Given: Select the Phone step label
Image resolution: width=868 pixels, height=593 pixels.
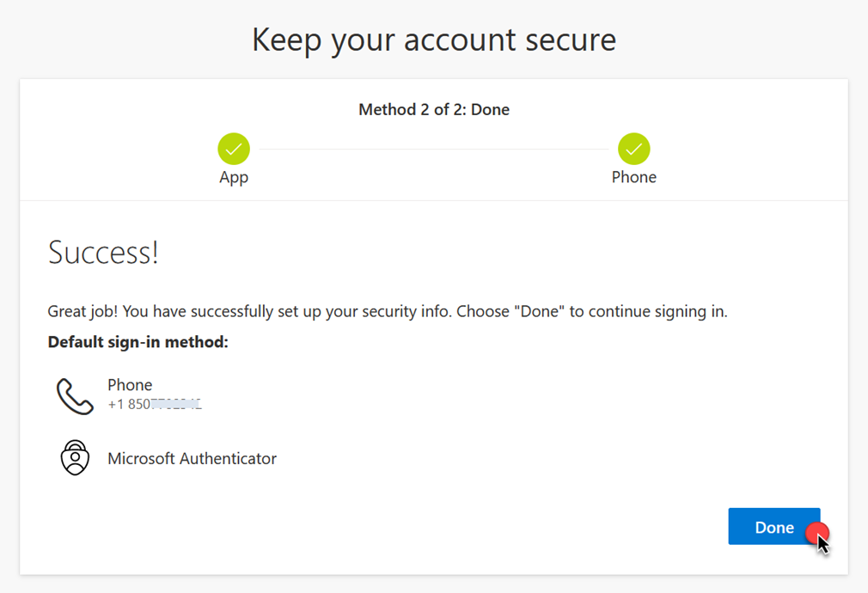Looking at the screenshot, I should click(x=633, y=177).
